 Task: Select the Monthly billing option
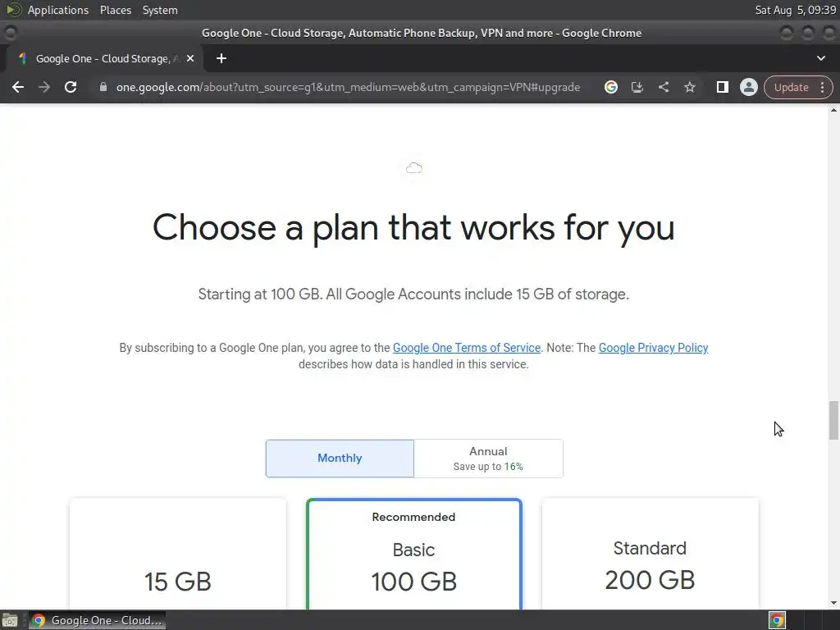tap(340, 458)
